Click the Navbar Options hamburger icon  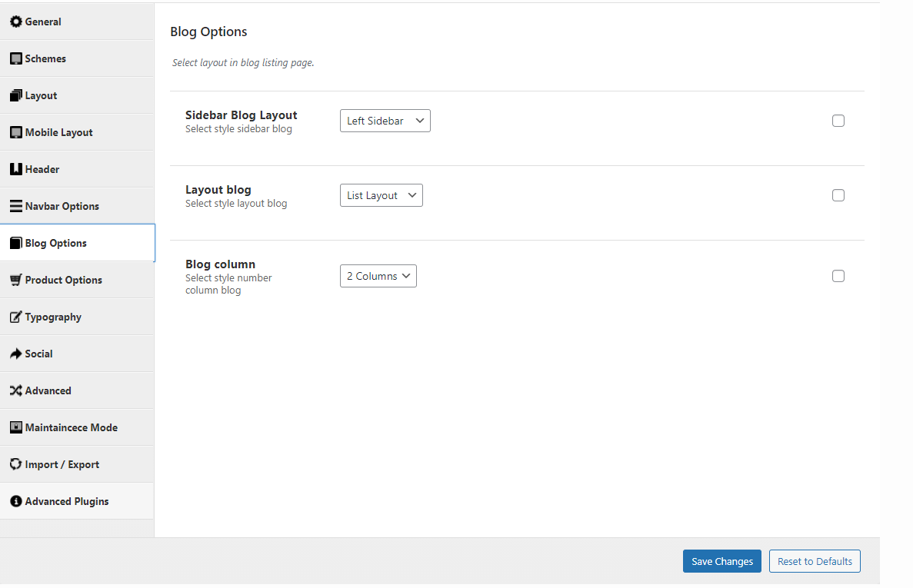click(x=15, y=206)
